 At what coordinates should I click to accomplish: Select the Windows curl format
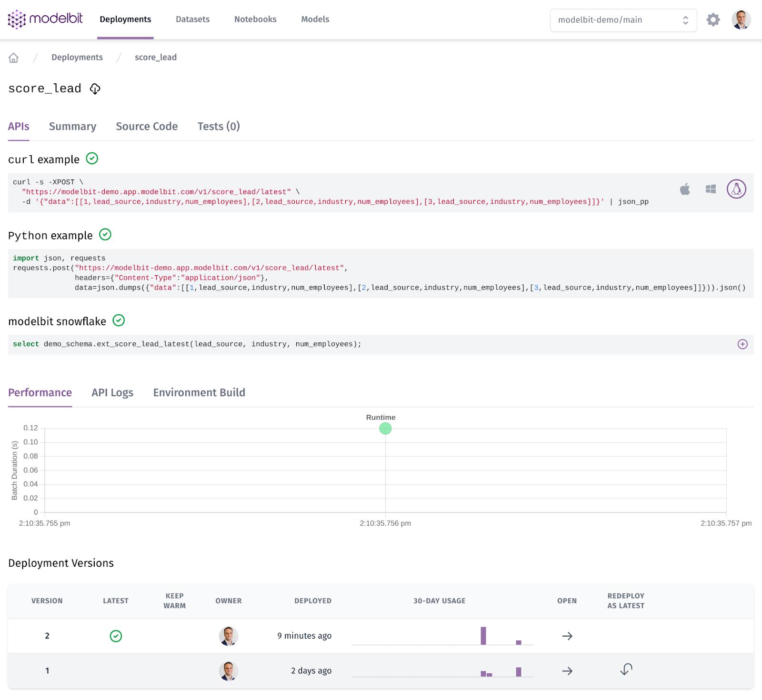[711, 189]
